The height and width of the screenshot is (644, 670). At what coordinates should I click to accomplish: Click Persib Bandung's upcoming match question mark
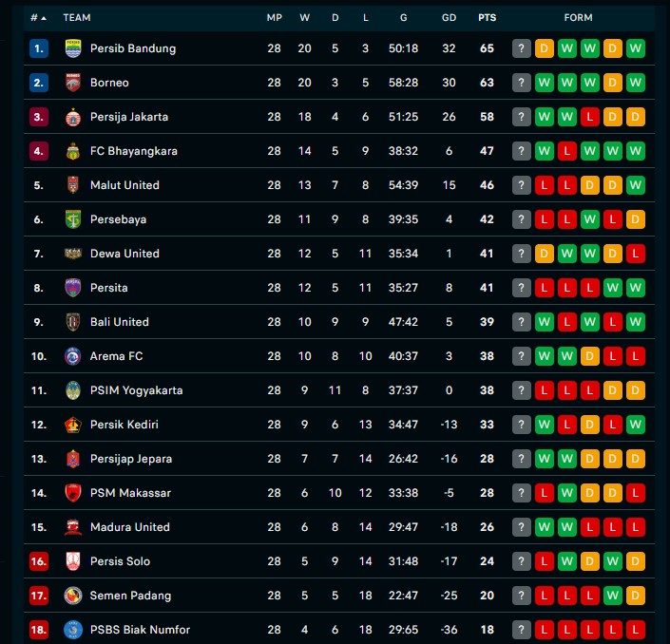pos(522,48)
